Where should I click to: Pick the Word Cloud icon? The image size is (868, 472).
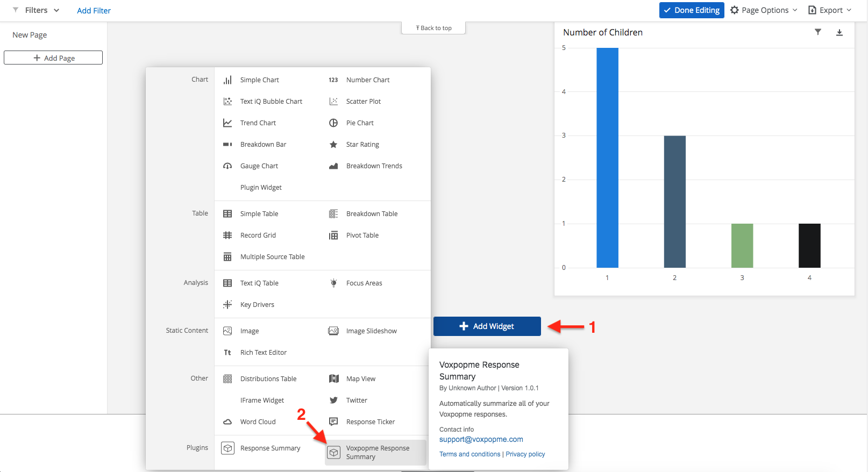[227, 422]
